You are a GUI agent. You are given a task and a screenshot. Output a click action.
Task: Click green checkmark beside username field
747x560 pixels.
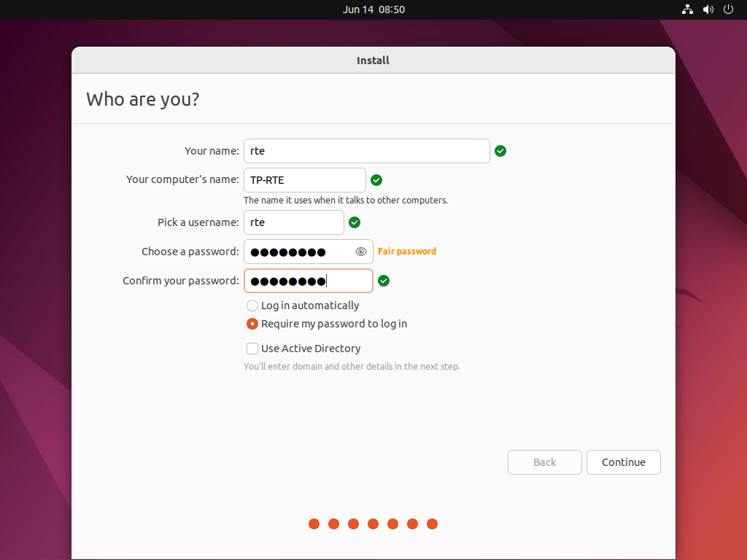355,222
